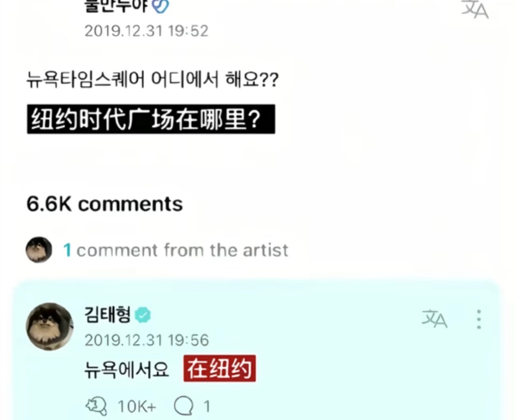Viewport: 515px width, 420px height.
Task: Tap the translate icon on the fan post
Action: point(474,9)
